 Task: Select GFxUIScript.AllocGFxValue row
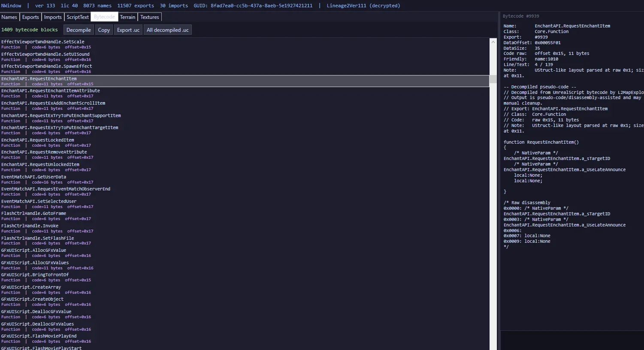[245, 253]
